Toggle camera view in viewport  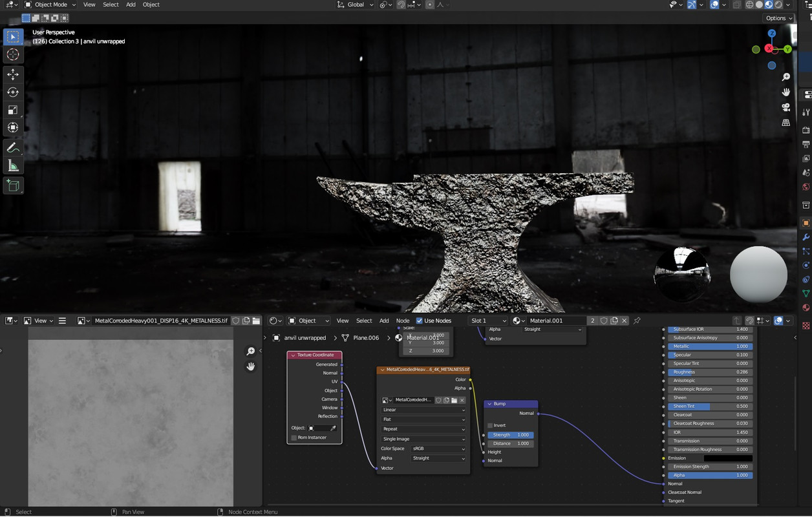[785, 107]
